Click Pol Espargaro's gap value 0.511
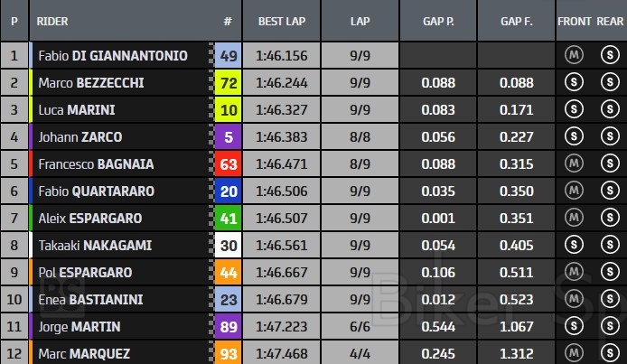 click(x=516, y=273)
